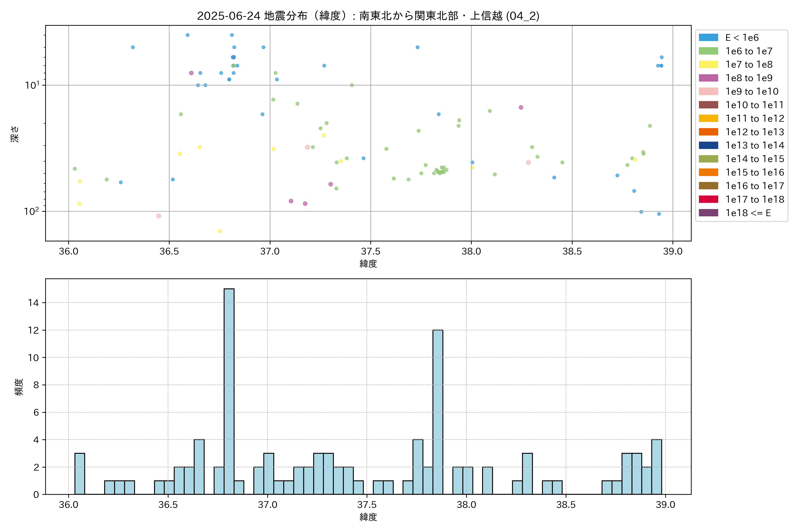Click the last histogram bar near 38.95
This screenshot has width=798, height=532.
click(x=656, y=467)
